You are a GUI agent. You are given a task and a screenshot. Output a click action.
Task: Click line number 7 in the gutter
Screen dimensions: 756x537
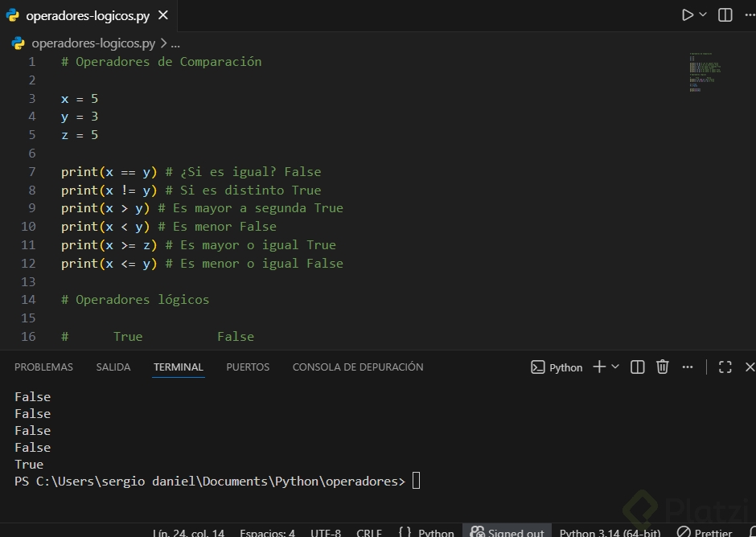pyautogui.click(x=32, y=172)
